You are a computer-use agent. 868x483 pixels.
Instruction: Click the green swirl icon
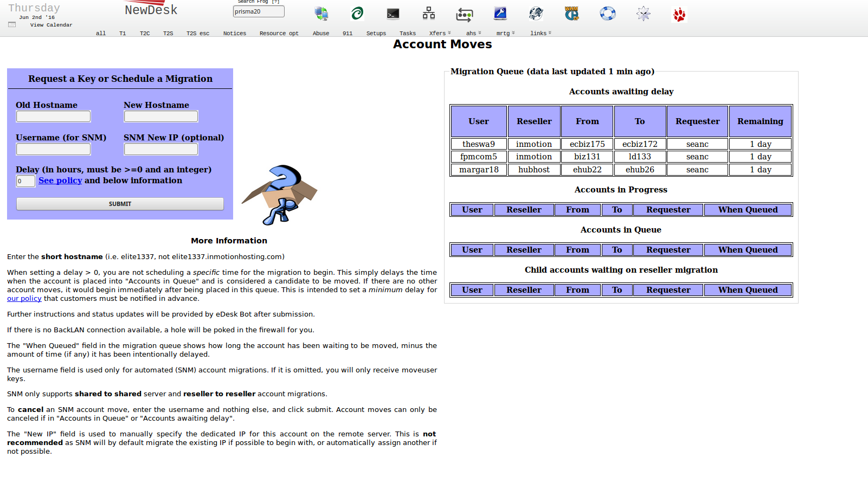(x=357, y=14)
